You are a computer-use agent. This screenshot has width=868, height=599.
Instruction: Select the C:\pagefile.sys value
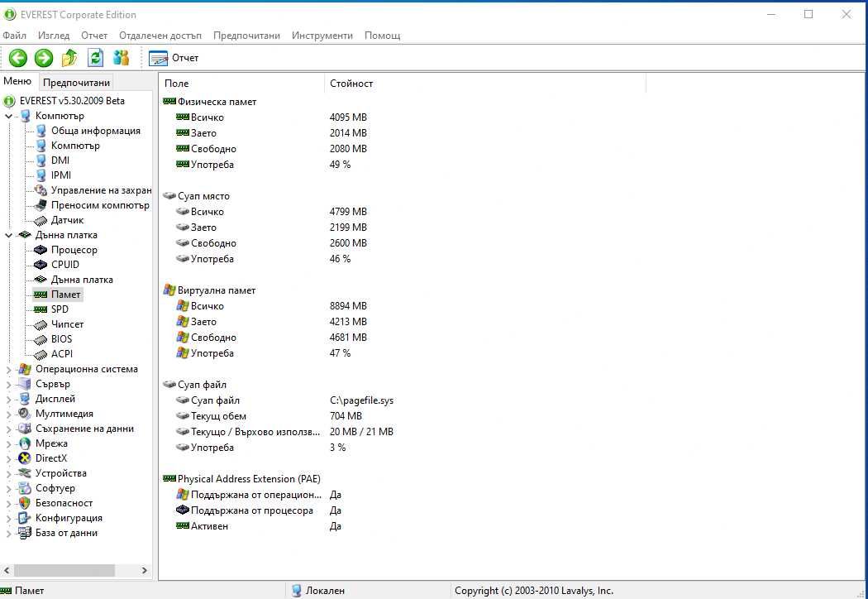pos(361,400)
